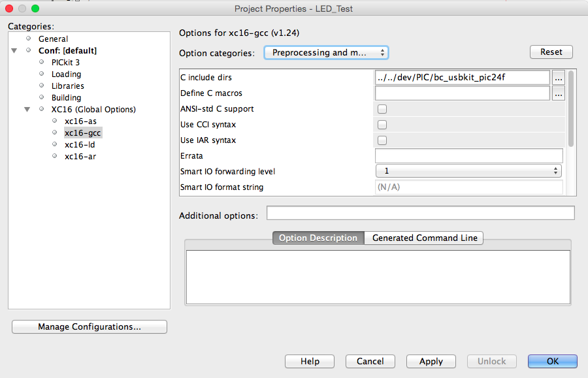The height and width of the screenshot is (378, 588).
Task: Open Smart IO forwarding level dropdown
Action: pyautogui.click(x=468, y=171)
